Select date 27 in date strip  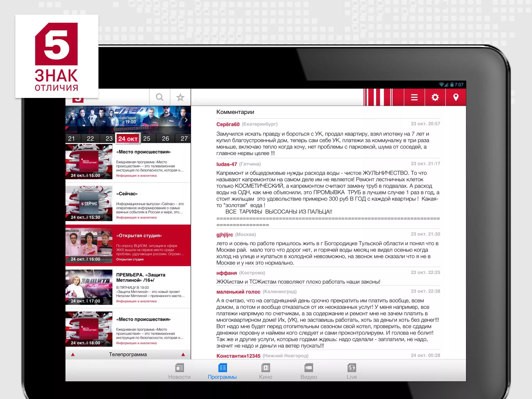(184, 138)
